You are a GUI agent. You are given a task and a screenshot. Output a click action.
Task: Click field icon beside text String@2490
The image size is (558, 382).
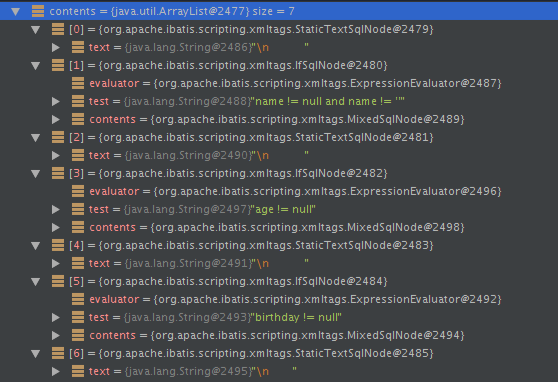pos(78,156)
